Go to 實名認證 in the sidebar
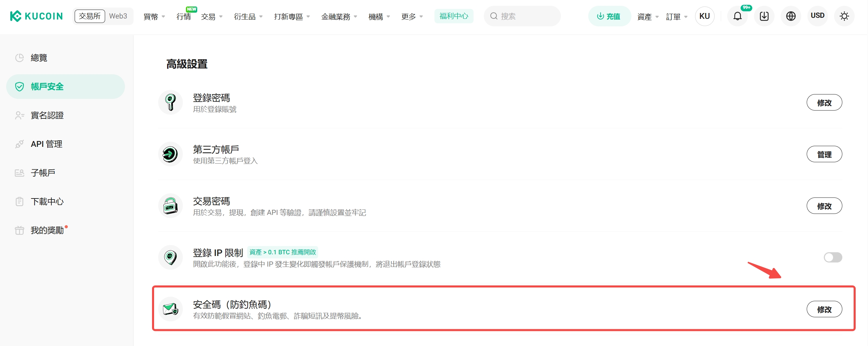Screen dimensions: 868x346 click(47, 115)
